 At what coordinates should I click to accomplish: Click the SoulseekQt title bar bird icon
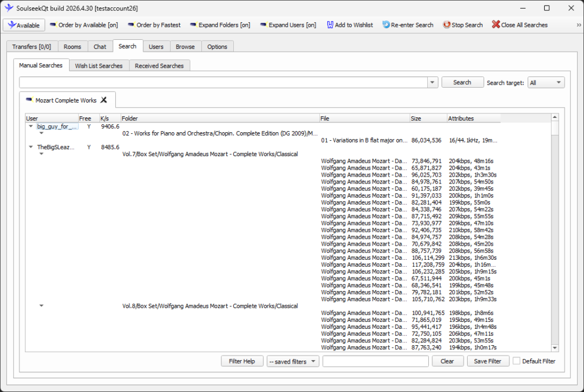click(x=9, y=8)
